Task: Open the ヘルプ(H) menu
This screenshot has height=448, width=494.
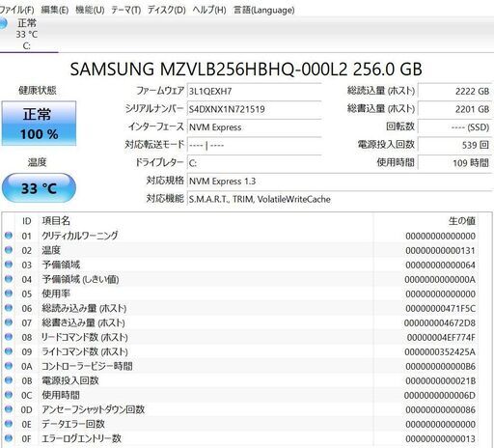Action: (209, 10)
